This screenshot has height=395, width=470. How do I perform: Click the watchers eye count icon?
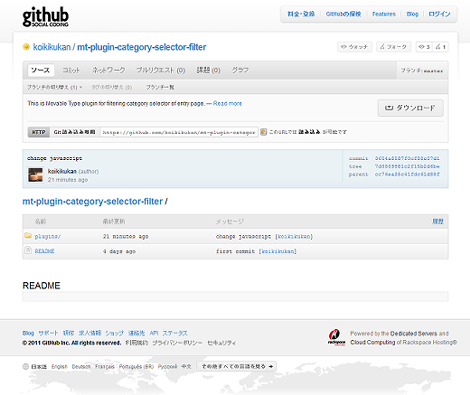point(422,47)
